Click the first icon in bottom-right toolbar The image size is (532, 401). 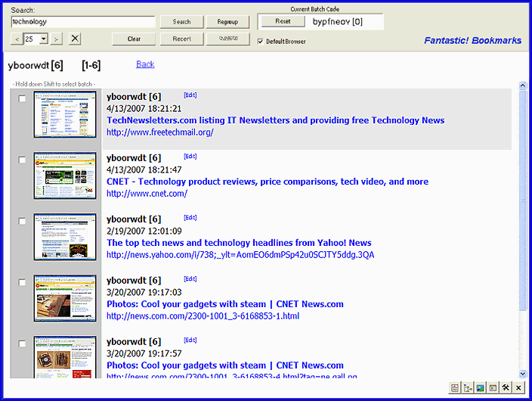454,388
